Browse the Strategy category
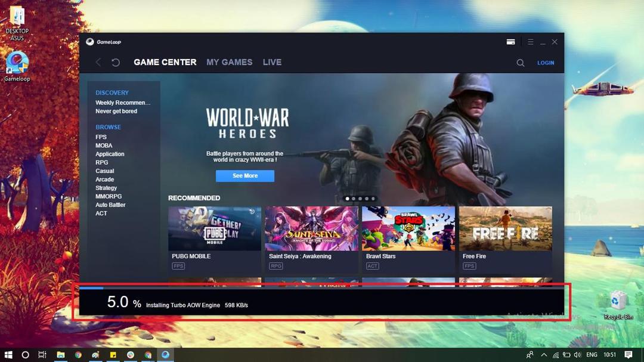The height and width of the screenshot is (362, 644). pos(106,188)
